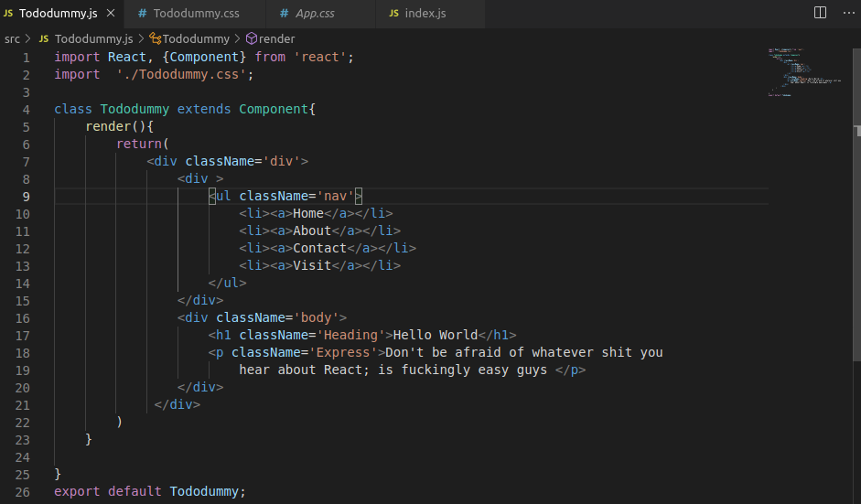Click the Split Editor icon
The image size is (861, 504).
(x=820, y=13)
